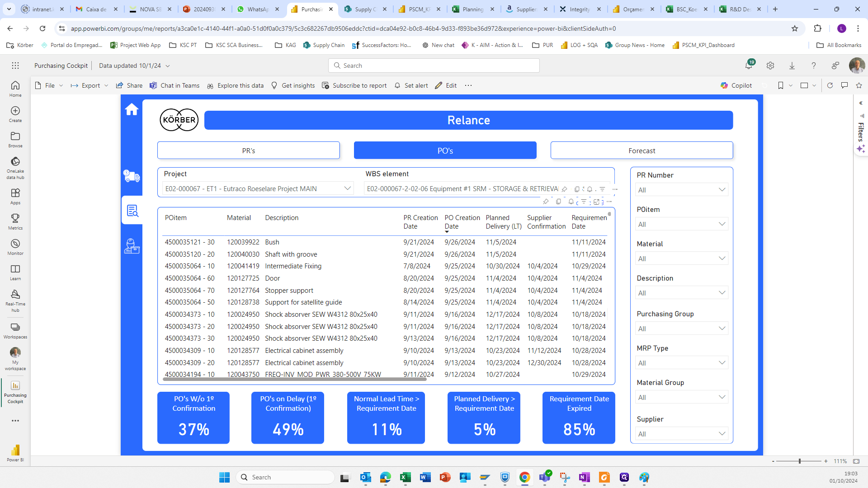Switch to the PO's tab
868x488 pixels.
click(x=445, y=150)
